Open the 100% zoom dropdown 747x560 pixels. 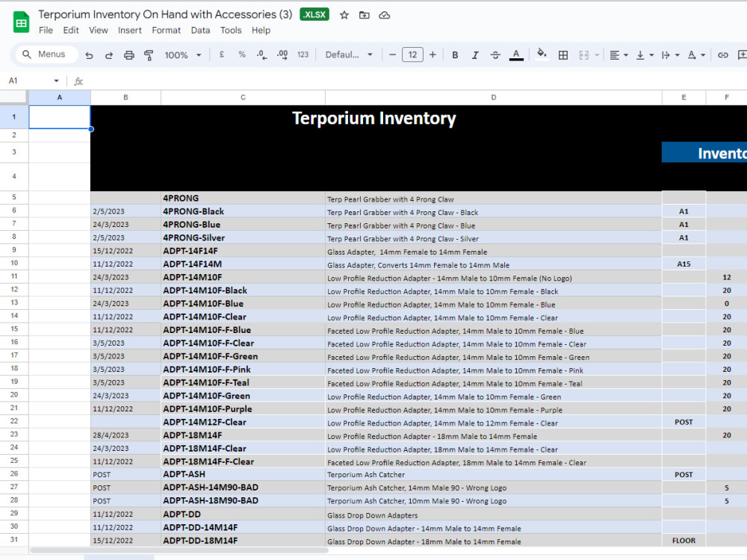point(183,55)
